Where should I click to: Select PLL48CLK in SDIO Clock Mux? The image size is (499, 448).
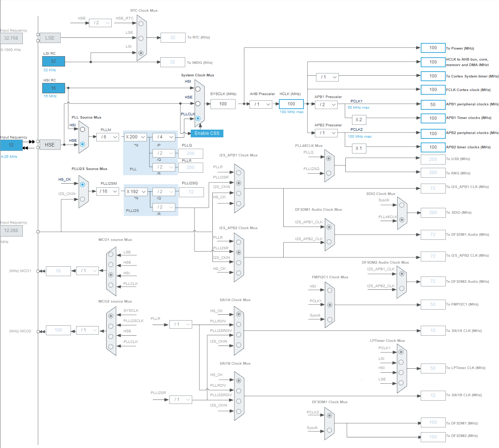[402, 220]
